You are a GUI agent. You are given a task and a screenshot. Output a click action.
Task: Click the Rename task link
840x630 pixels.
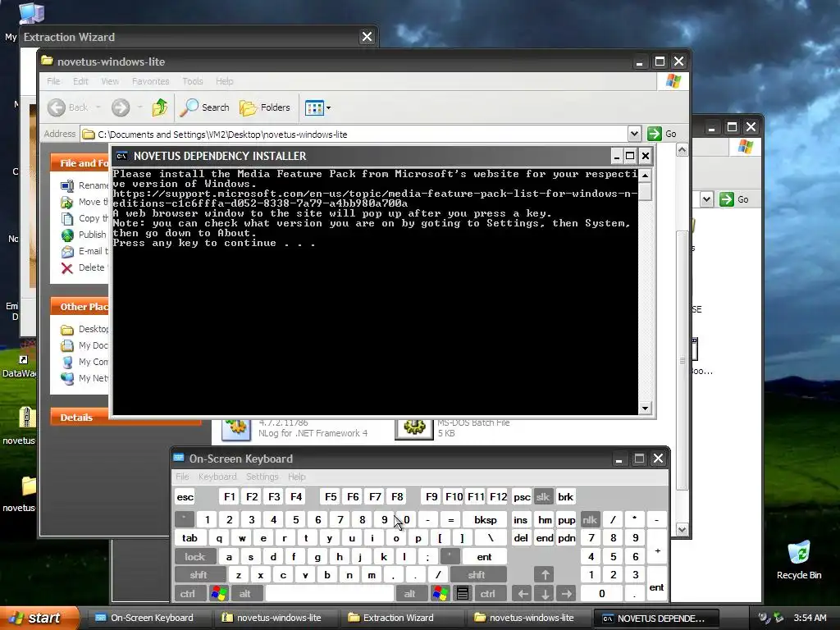94,185
